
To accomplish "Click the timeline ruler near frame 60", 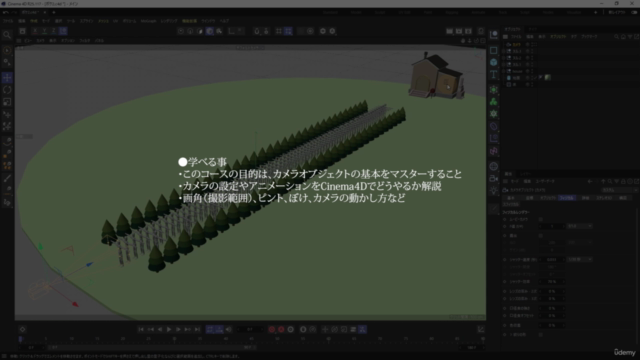I will pyautogui.click(x=328, y=339).
